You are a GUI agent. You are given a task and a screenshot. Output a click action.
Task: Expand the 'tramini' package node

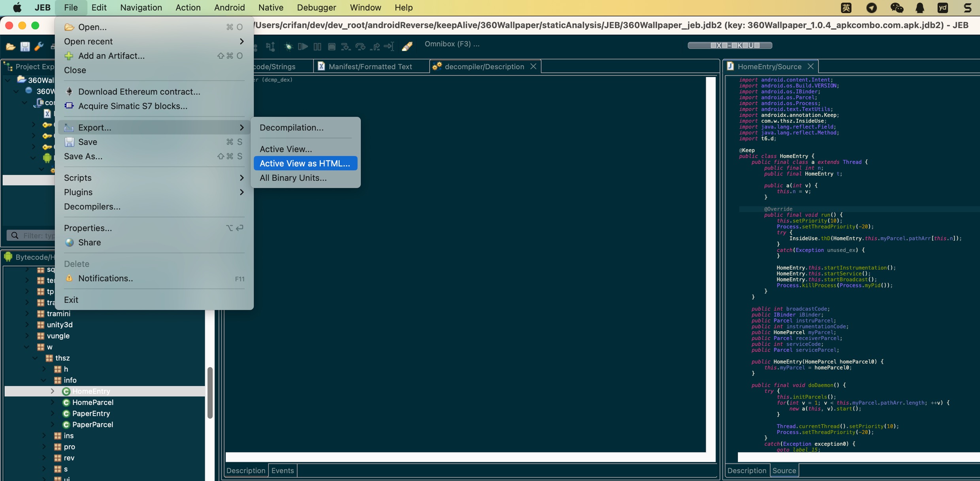[27, 314]
